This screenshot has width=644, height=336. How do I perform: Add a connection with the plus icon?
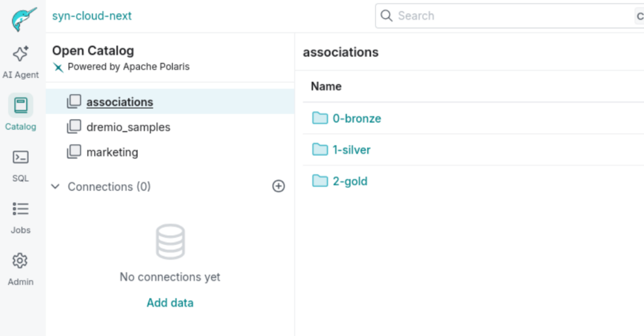click(279, 186)
